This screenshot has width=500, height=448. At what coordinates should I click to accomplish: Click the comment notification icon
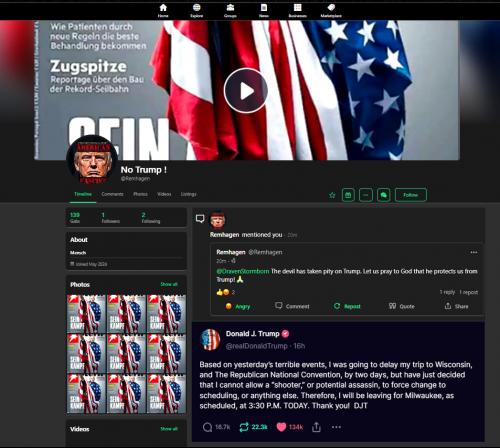pos(200,219)
